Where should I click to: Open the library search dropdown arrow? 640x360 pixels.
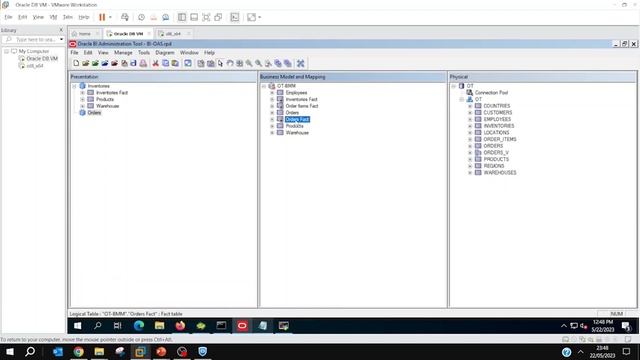[x=61, y=40]
